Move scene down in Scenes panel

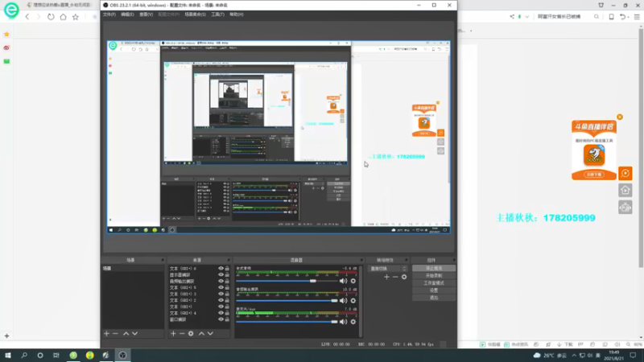coord(134,334)
